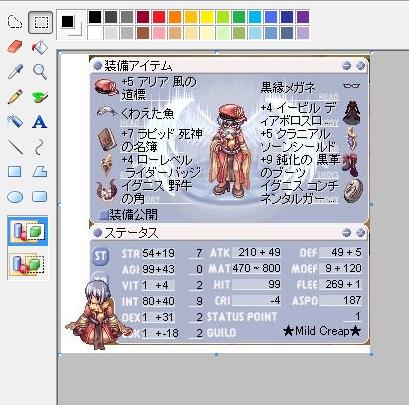The width and height of the screenshot is (409, 405).
Task: Close the 装備アイテム panel
Action: pos(360,66)
